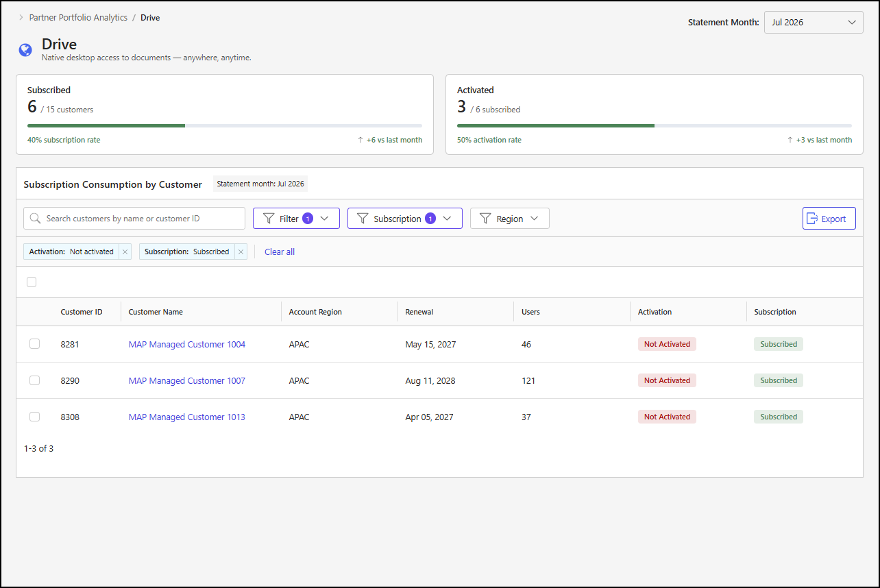
Task: Click Subscribed badge for customer 8281
Action: [779, 344]
